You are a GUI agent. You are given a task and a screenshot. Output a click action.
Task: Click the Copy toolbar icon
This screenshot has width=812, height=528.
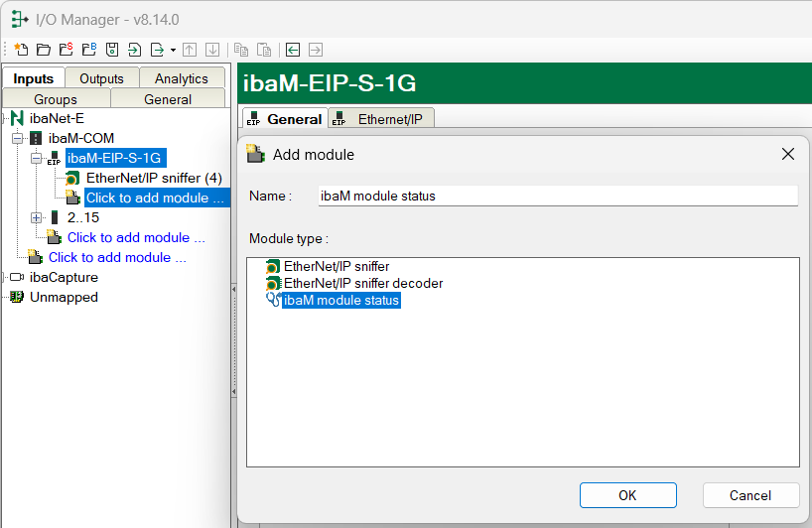click(x=241, y=50)
